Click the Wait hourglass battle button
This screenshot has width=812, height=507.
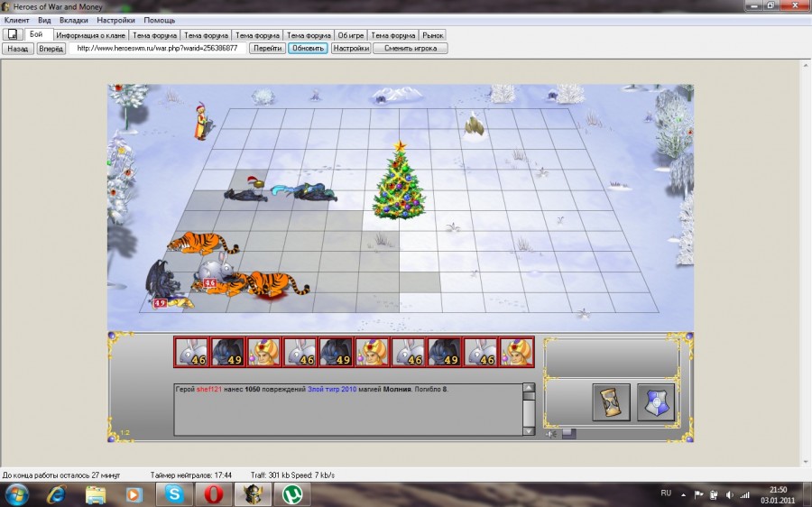611,401
